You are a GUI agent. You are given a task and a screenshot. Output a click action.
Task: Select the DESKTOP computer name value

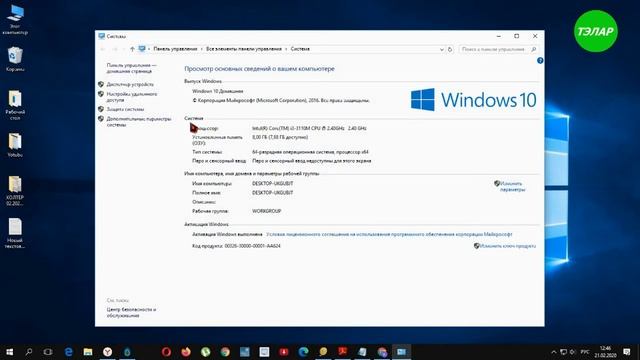(272, 183)
